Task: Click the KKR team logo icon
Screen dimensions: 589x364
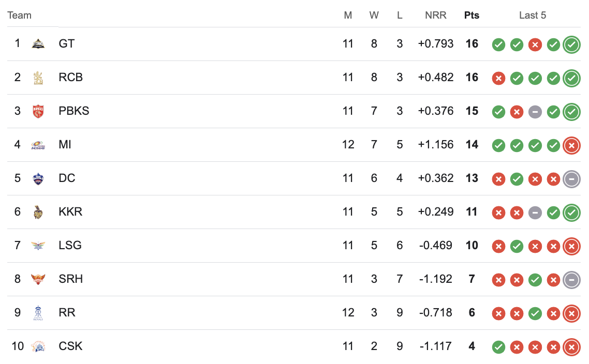Action: coord(38,212)
